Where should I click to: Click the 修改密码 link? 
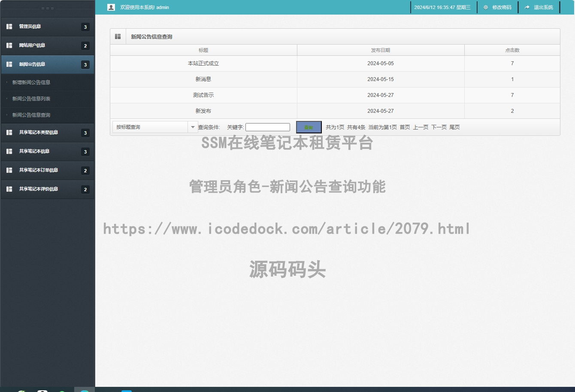click(502, 7)
